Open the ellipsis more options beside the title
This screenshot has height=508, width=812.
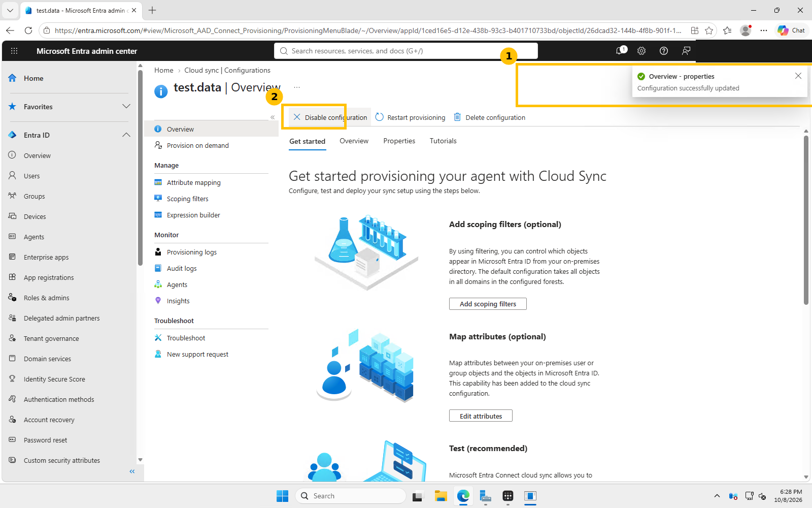[x=297, y=87]
